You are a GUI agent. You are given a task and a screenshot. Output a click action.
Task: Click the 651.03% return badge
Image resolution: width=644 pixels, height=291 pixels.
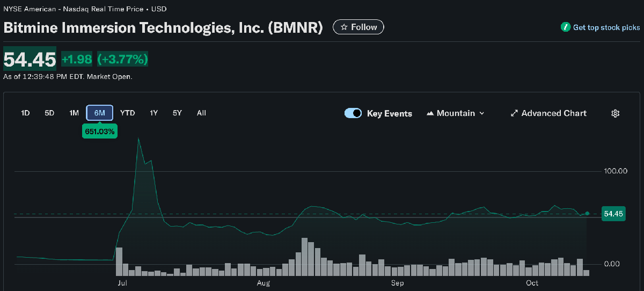[x=100, y=131]
